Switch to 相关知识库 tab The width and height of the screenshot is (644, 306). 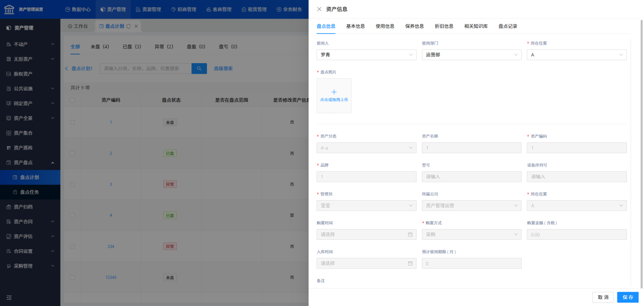(476, 26)
